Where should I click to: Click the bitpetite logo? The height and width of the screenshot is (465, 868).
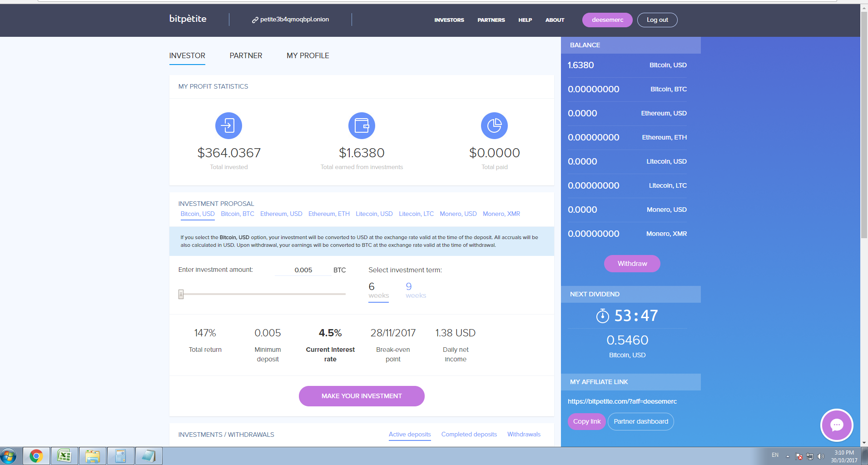coord(188,19)
